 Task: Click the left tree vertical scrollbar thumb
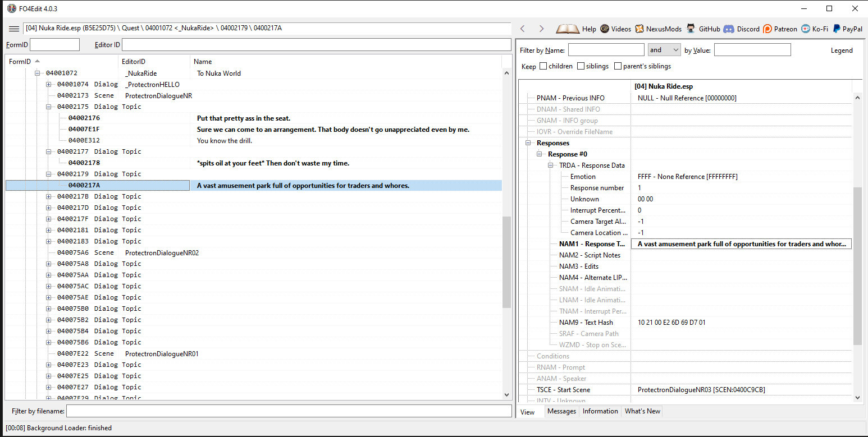point(507,262)
